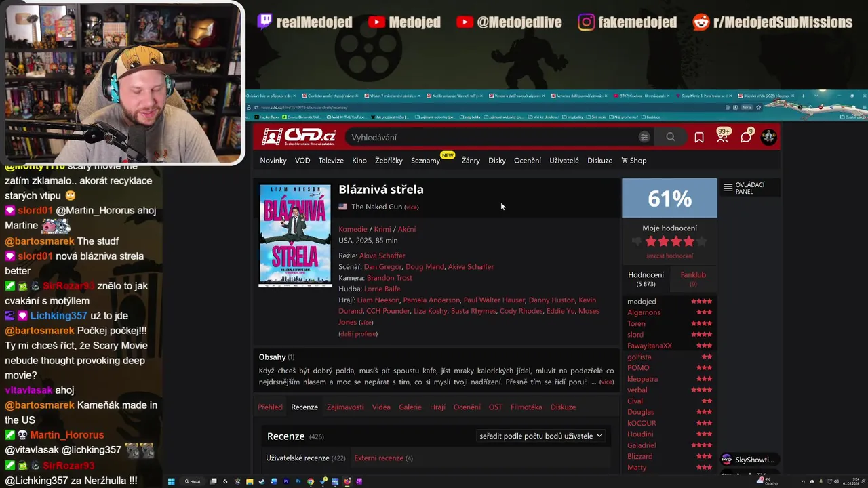
Task: Click the taskbar Hledat search box
Action: pyautogui.click(x=193, y=481)
